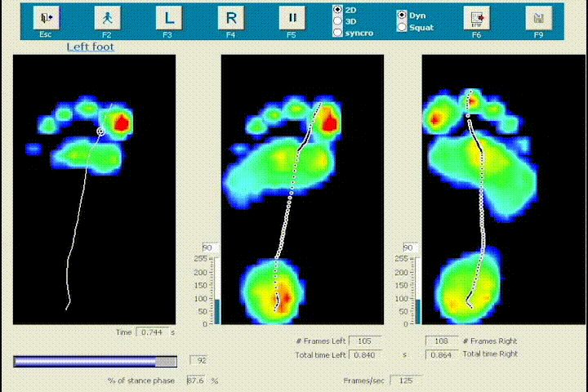588x392 pixels.
Task: Click the right panel pressure scale bar
Action: 418,291
